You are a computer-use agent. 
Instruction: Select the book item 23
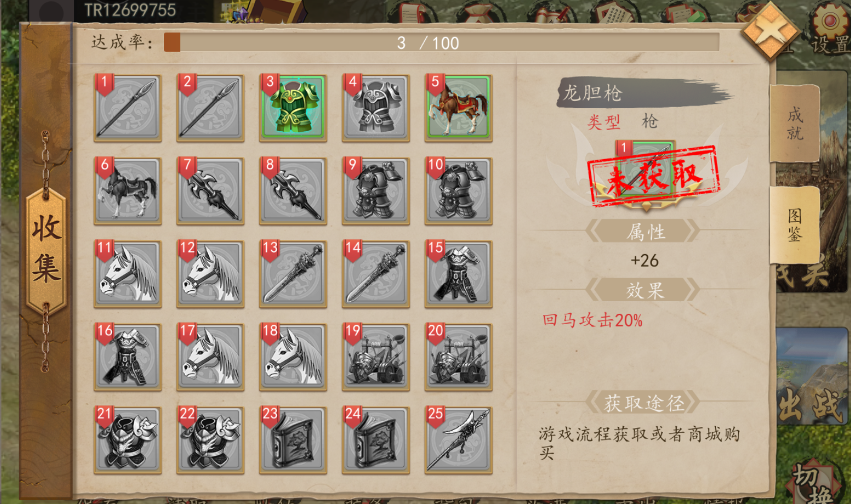coord(293,440)
